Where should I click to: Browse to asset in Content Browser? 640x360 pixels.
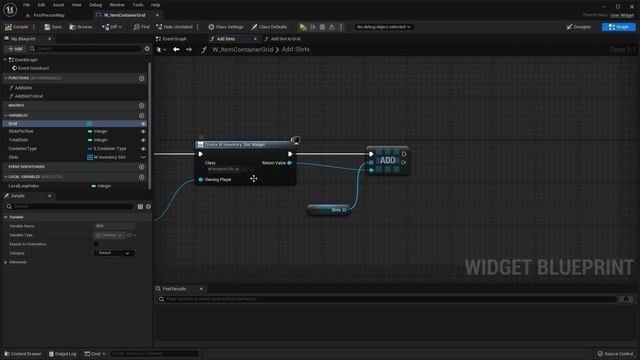click(81, 27)
